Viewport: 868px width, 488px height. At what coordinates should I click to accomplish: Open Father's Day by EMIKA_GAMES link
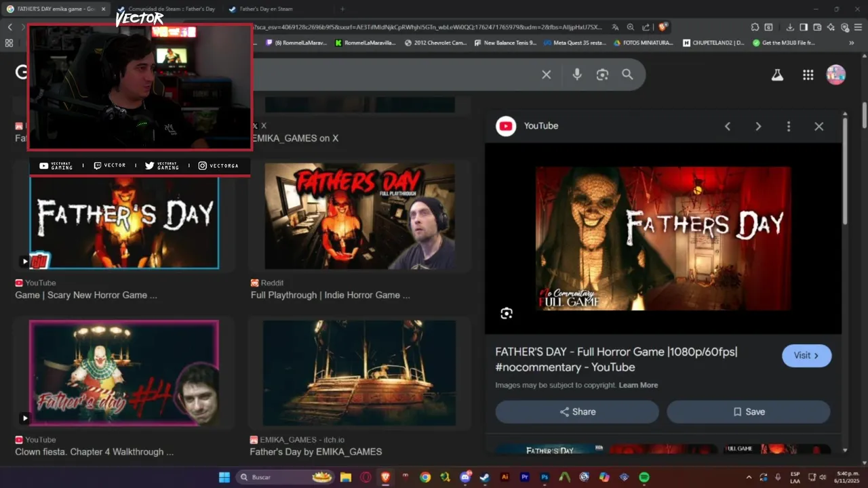(x=315, y=451)
